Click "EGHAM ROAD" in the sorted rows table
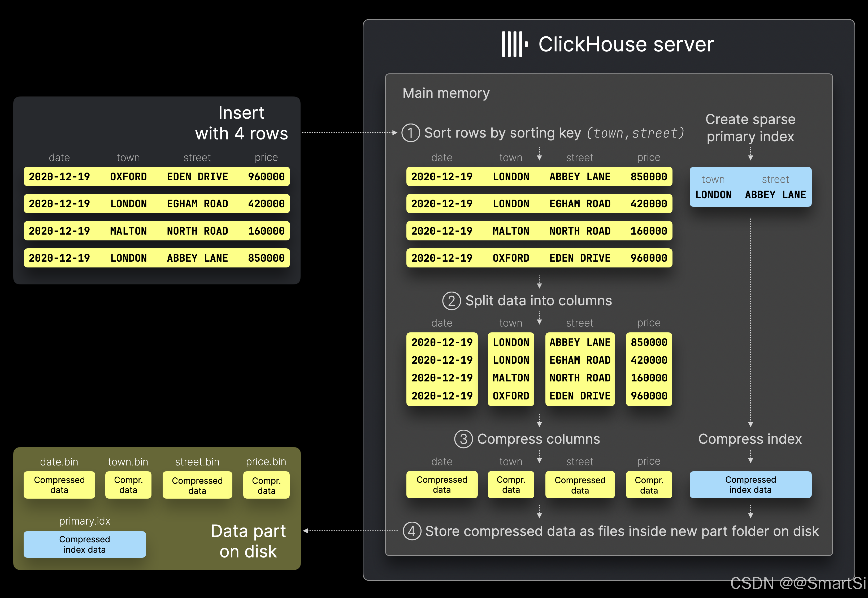The width and height of the screenshot is (868, 598). coord(580,204)
